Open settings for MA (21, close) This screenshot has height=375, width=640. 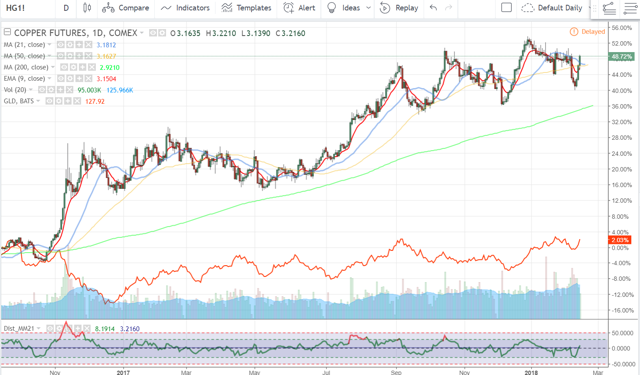tap(70, 44)
